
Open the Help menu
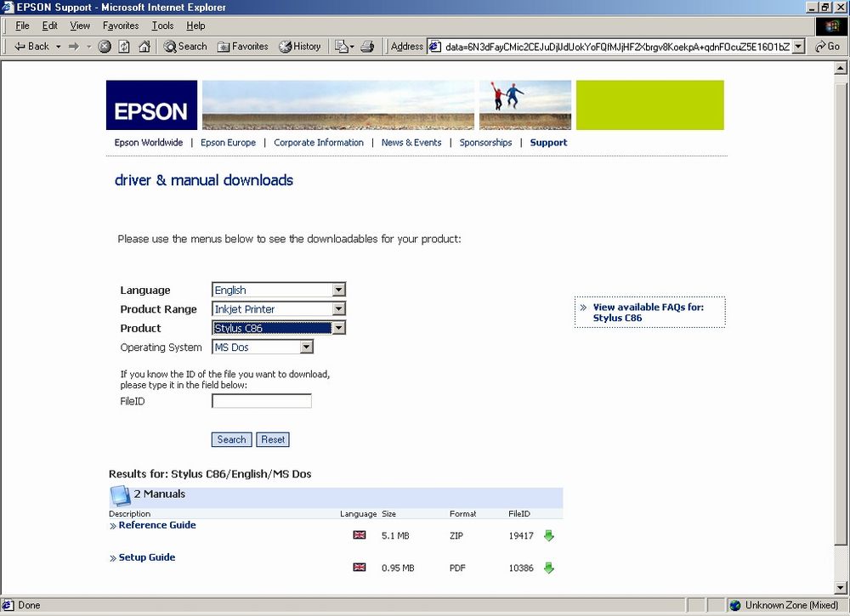point(195,25)
